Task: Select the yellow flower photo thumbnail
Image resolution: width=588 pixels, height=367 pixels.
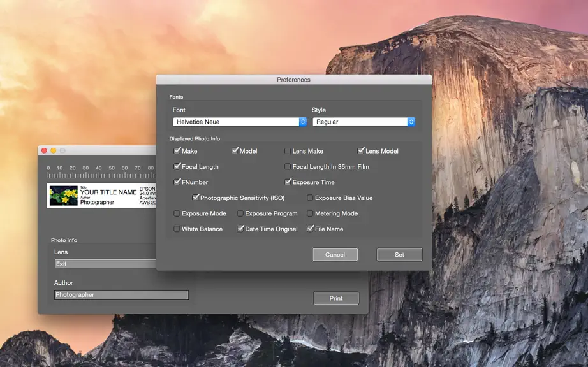Action: tap(63, 195)
